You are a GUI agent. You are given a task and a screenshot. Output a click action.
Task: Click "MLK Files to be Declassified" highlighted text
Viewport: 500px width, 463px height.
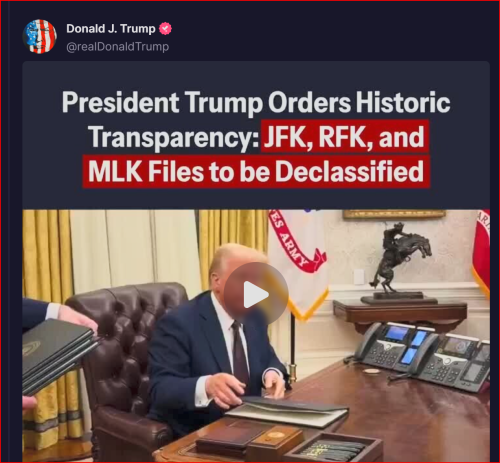(x=256, y=172)
